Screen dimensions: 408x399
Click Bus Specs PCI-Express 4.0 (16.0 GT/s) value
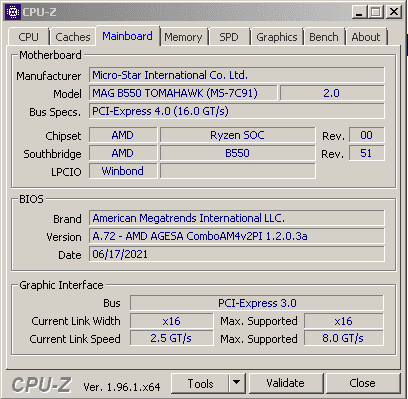(237, 111)
